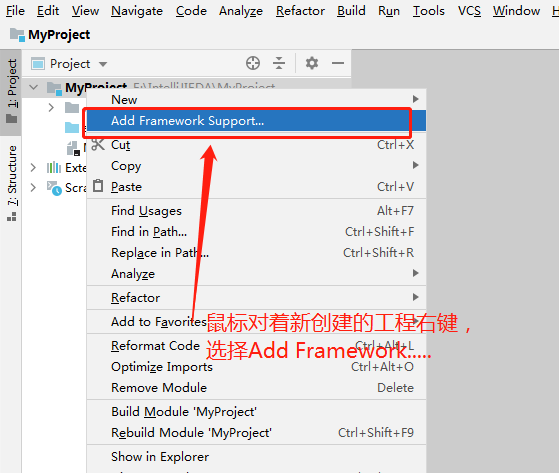Expand the External Libraries tree node
Image resolution: width=559 pixels, height=473 pixels.
(33, 167)
